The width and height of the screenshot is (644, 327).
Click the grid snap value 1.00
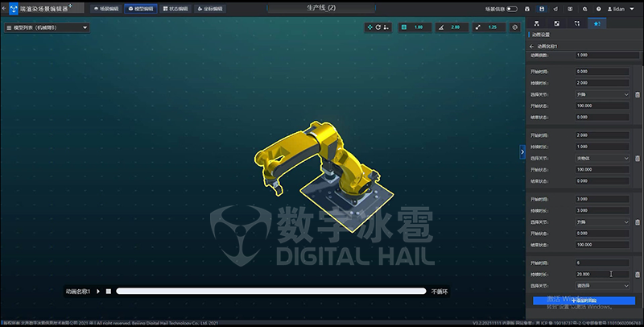pos(420,27)
